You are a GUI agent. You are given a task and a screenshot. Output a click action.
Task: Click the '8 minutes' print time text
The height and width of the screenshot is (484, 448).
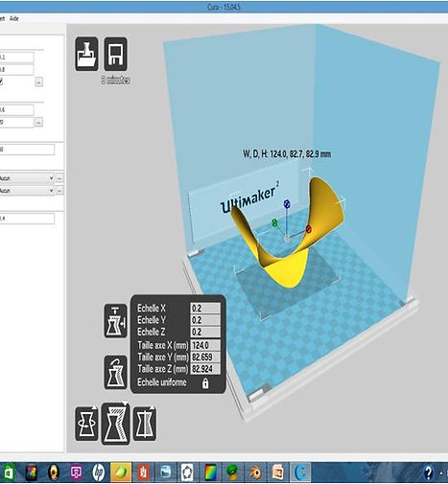(115, 80)
